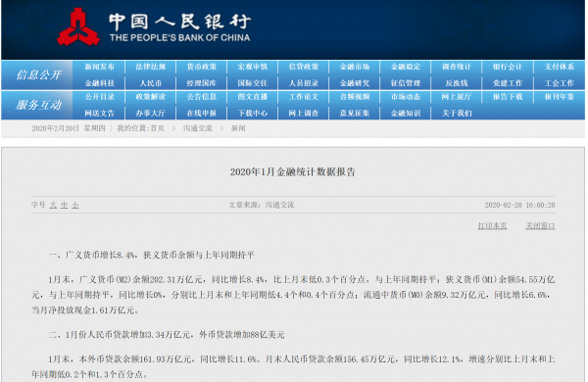Set font size to small (小)

(x=75, y=205)
